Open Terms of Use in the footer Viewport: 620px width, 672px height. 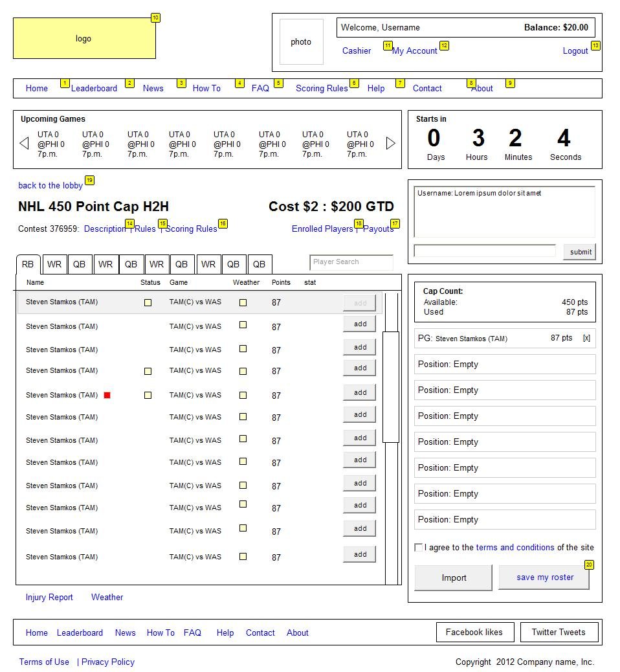[44, 662]
